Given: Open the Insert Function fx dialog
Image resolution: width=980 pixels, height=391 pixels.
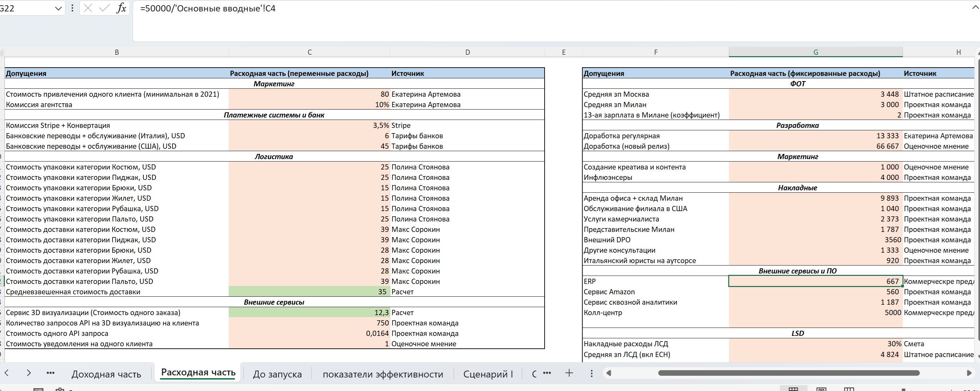Looking at the screenshot, I should (121, 8).
